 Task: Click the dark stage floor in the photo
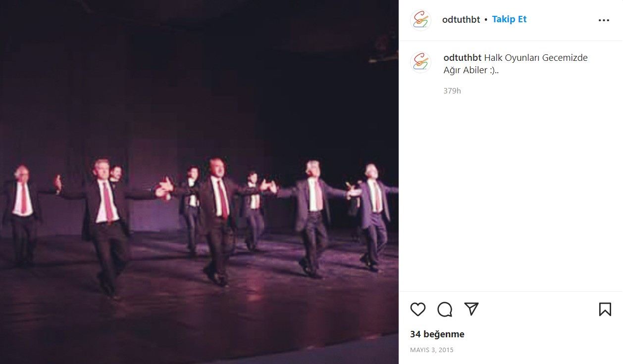(x=198, y=321)
